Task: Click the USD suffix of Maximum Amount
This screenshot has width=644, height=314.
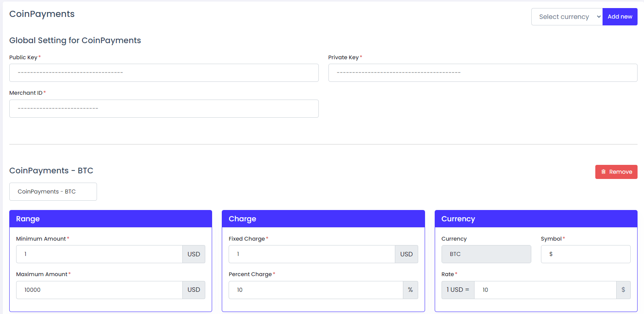Action: [194, 290]
